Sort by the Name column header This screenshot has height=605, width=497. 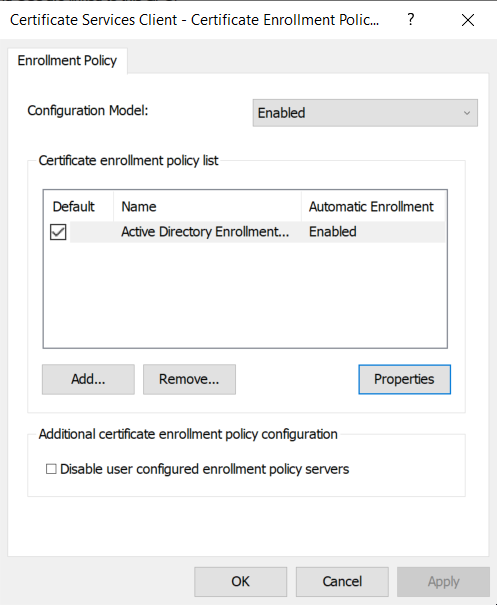pyautogui.click(x=207, y=206)
